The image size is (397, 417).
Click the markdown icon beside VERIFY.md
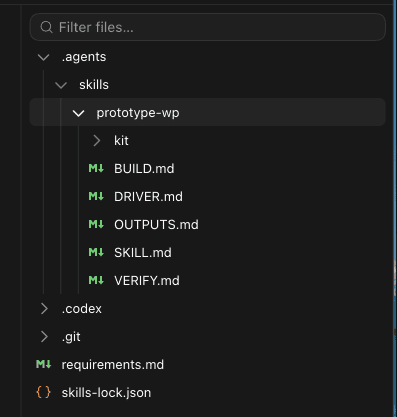click(96, 280)
